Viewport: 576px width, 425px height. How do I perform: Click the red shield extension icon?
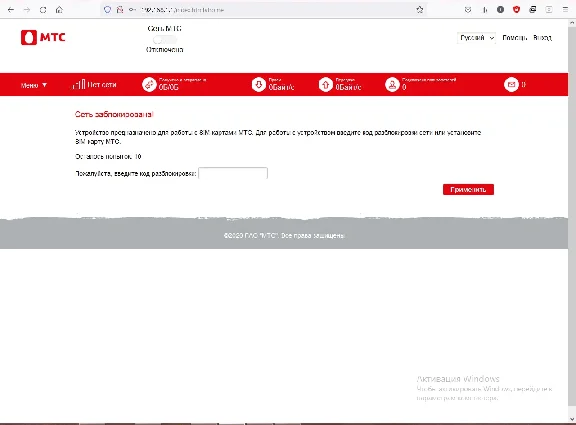coord(516,10)
